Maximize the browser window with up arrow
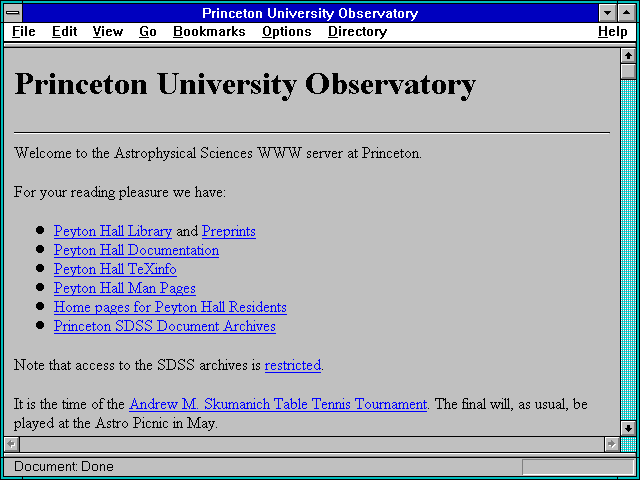The width and height of the screenshot is (640, 480). point(627,13)
